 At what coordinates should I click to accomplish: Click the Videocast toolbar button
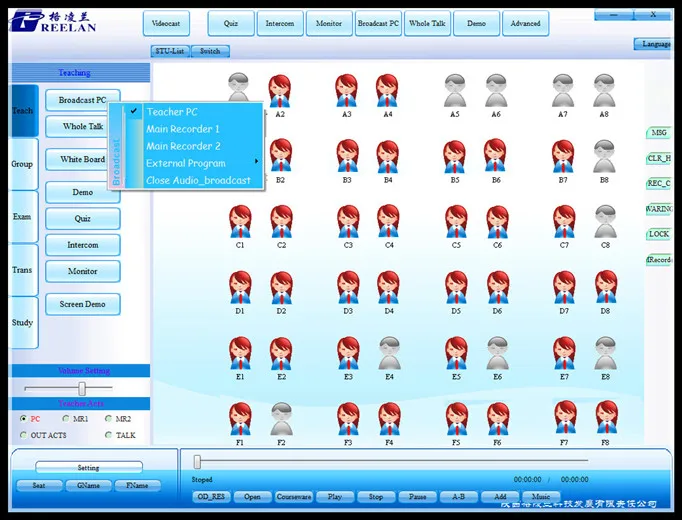[166, 23]
